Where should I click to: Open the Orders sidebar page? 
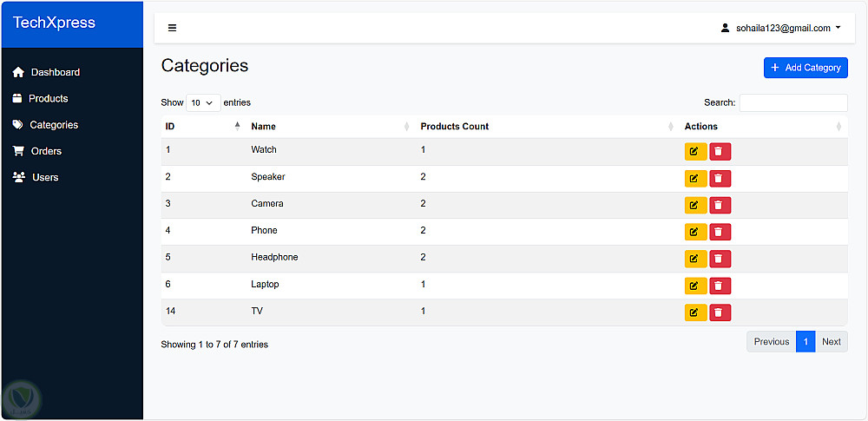point(46,151)
